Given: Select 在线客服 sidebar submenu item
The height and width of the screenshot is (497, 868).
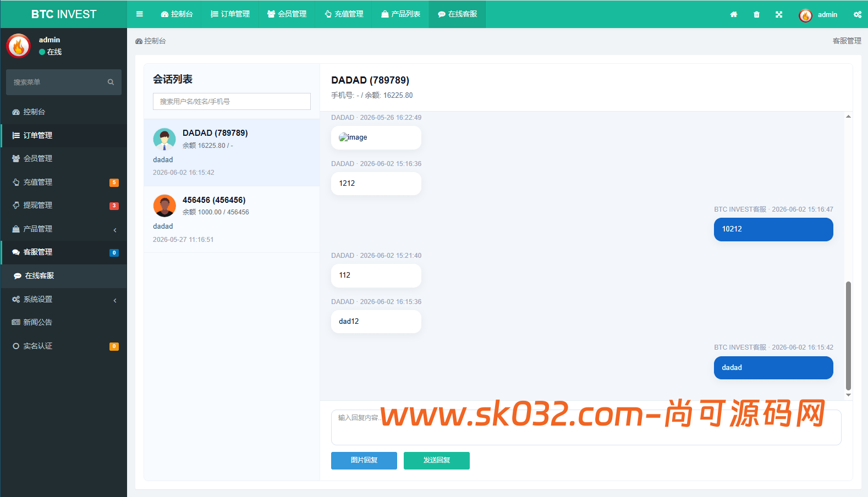Looking at the screenshot, I should coord(63,275).
